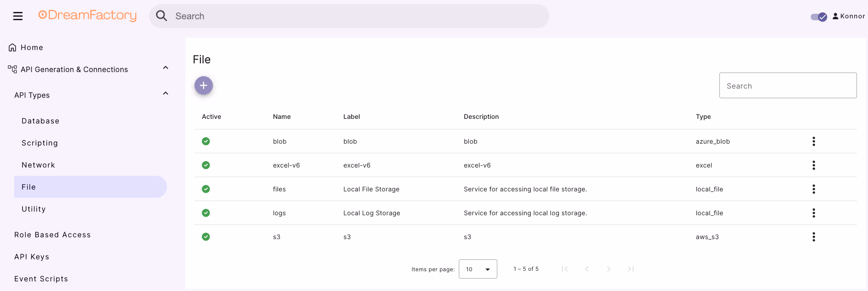Click 'Service for accessing local file storage.'

coord(525,189)
